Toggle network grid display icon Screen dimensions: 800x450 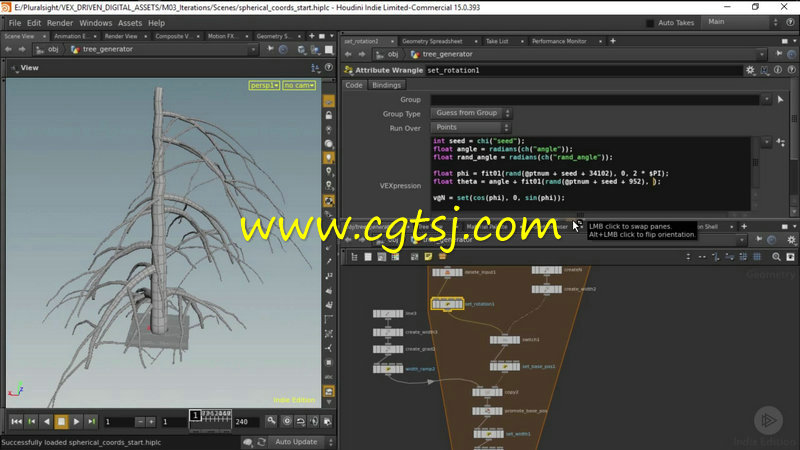(x=757, y=257)
